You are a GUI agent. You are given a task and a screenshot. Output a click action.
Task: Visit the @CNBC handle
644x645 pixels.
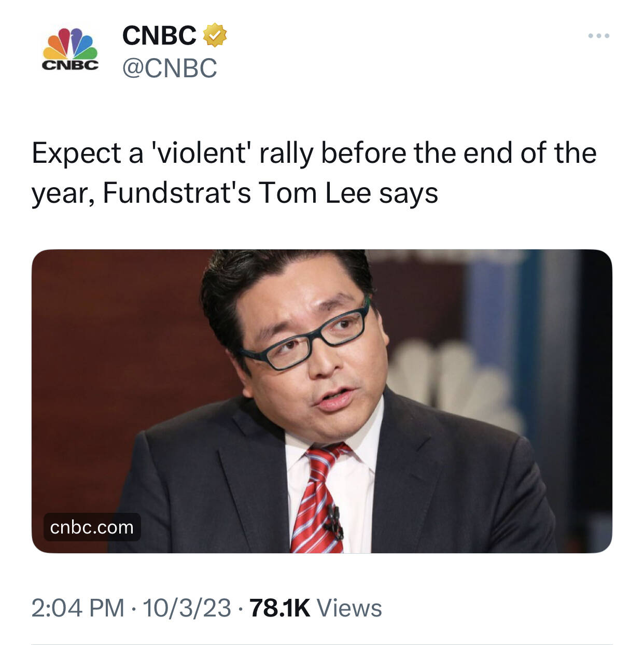click(x=170, y=68)
